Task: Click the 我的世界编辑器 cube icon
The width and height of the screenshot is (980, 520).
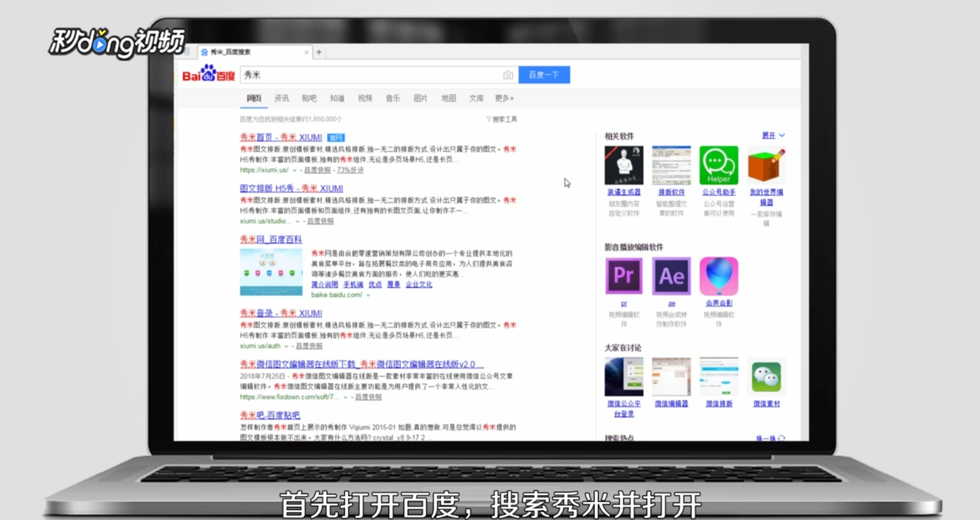Action: coord(766,165)
